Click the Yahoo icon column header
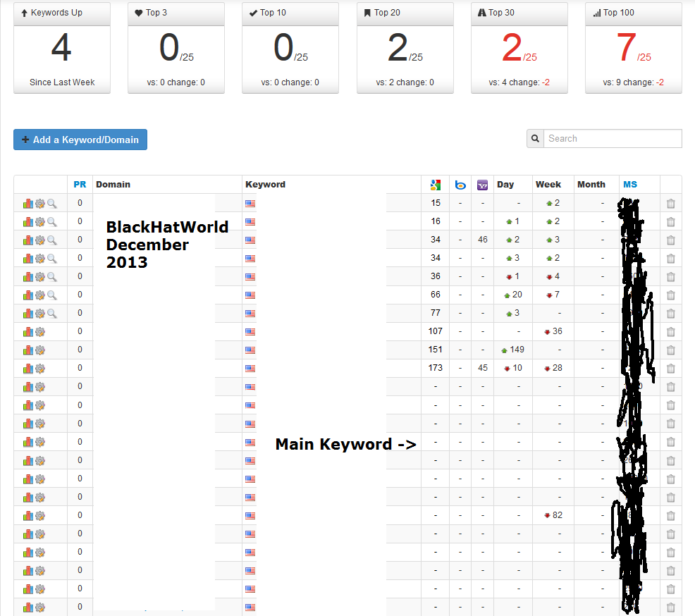This screenshot has height=616, width=695. 482,185
